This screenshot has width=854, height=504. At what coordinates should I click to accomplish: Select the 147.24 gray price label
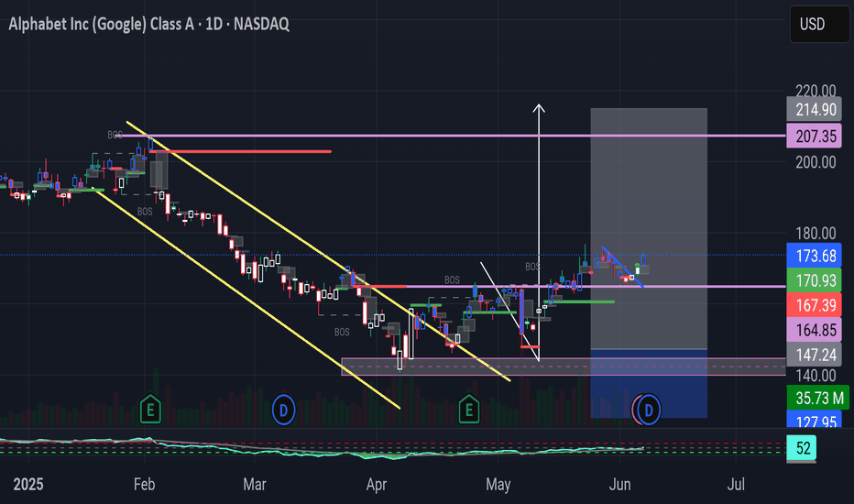[815, 355]
